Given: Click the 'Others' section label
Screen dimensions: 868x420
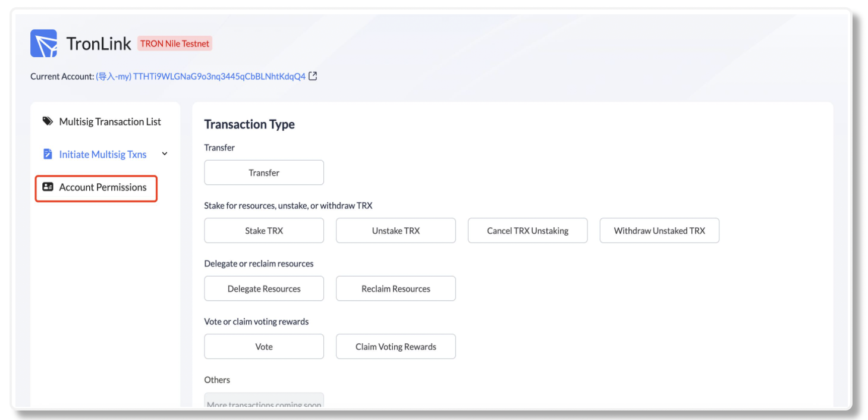Looking at the screenshot, I should pos(217,380).
